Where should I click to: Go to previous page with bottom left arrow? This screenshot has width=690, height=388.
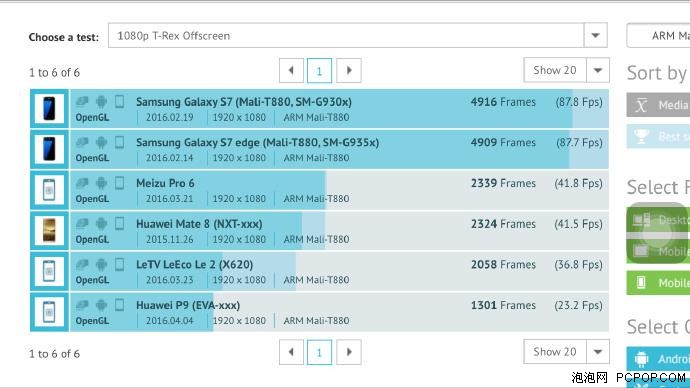[x=291, y=352]
